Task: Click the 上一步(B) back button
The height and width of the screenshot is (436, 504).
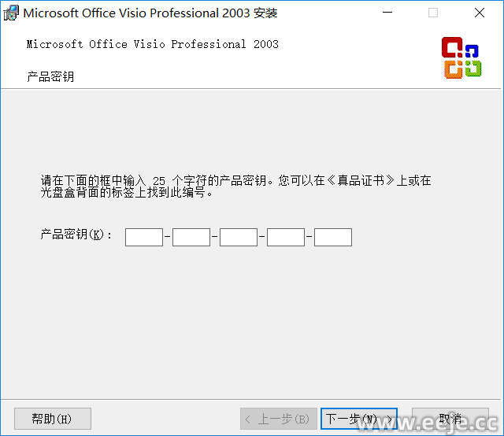Action: tap(279, 419)
